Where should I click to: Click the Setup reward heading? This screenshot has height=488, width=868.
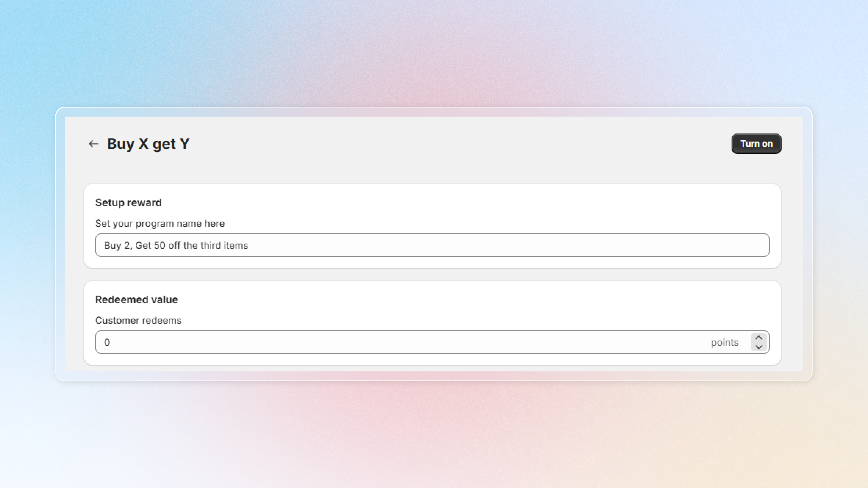(x=128, y=203)
